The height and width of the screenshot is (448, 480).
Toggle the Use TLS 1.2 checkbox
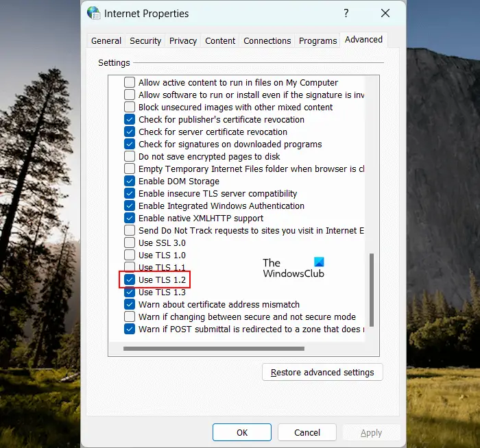coord(130,279)
